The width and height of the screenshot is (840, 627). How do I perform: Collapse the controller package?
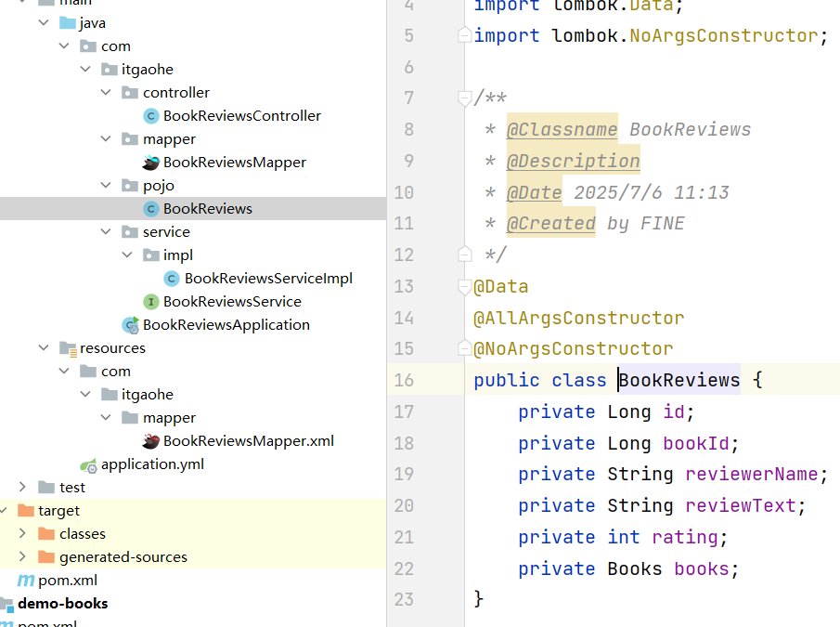click(106, 92)
